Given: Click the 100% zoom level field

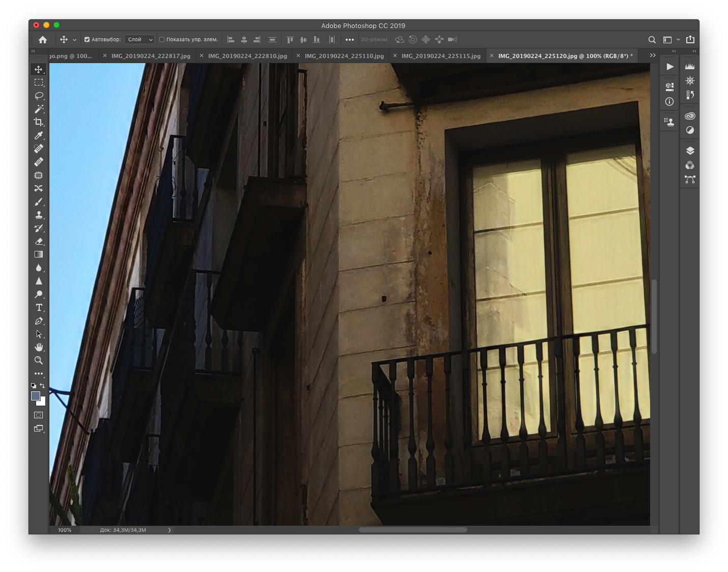Looking at the screenshot, I should coord(65,530).
